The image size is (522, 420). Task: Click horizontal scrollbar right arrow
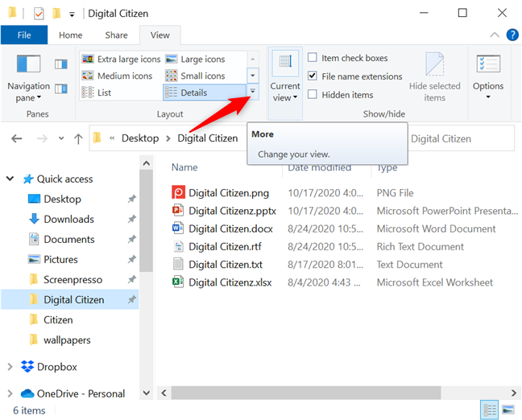pos(514,393)
